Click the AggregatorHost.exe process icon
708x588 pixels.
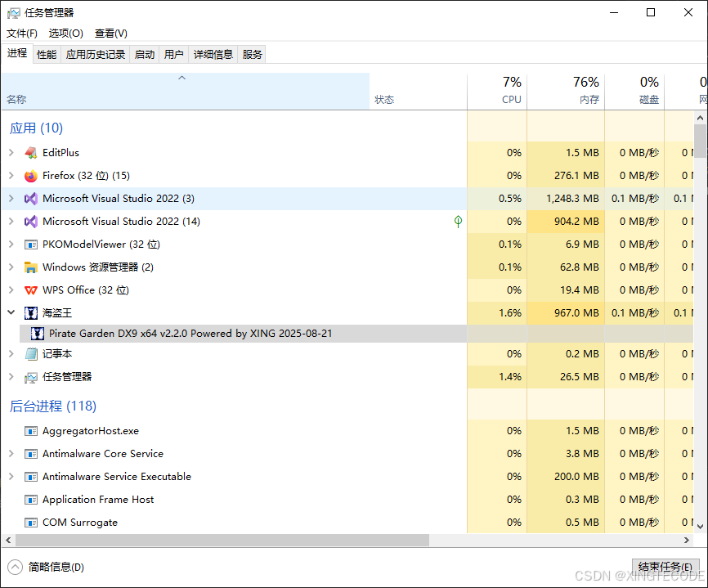click(31, 431)
